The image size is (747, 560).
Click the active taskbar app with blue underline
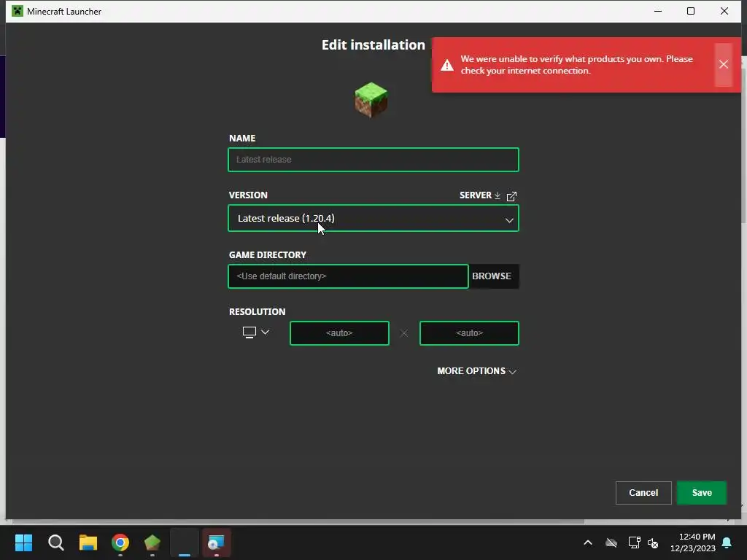pyautogui.click(x=185, y=542)
